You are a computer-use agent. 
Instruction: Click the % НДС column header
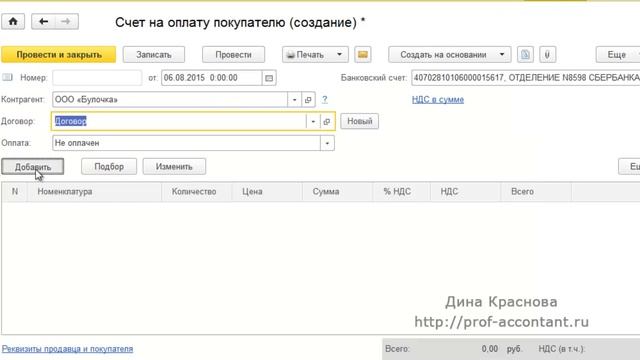click(401, 192)
